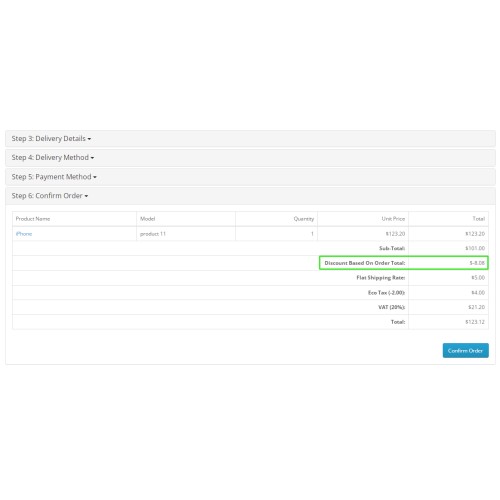500x500 pixels.
Task: Collapse the Step 6: Confirm Order section
Action: coord(50,196)
